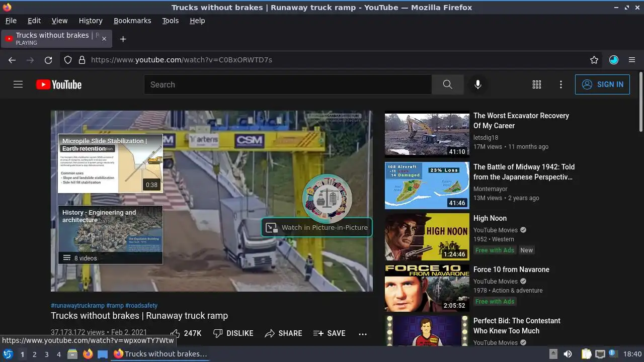Switch to workspace 4 in taskbar

58,354
